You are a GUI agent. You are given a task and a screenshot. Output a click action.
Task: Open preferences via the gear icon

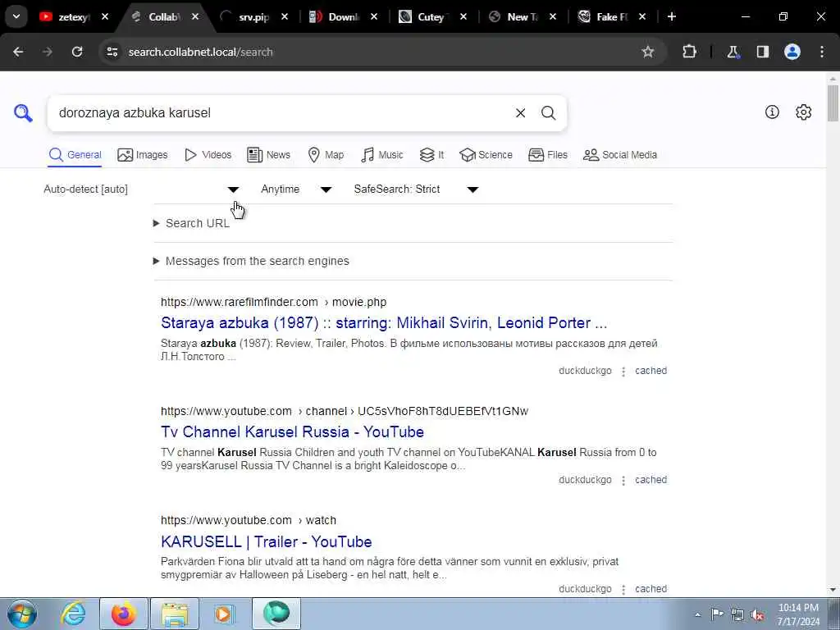point(804,112)
